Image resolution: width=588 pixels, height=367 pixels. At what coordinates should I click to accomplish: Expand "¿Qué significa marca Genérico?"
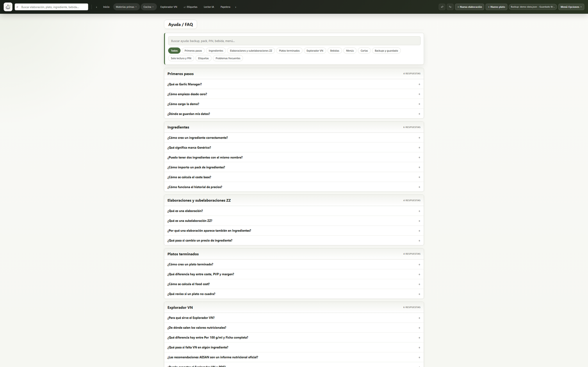[x=294, y=148]
